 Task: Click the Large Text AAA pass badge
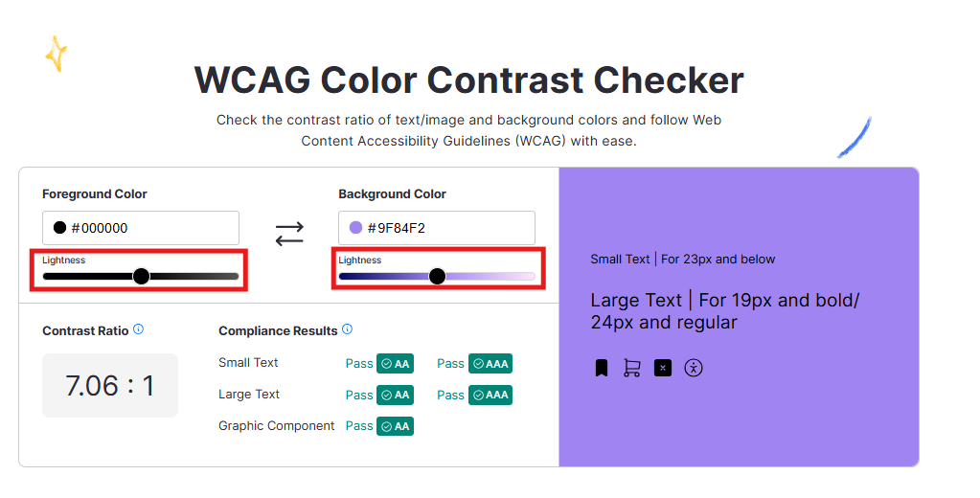490,395
